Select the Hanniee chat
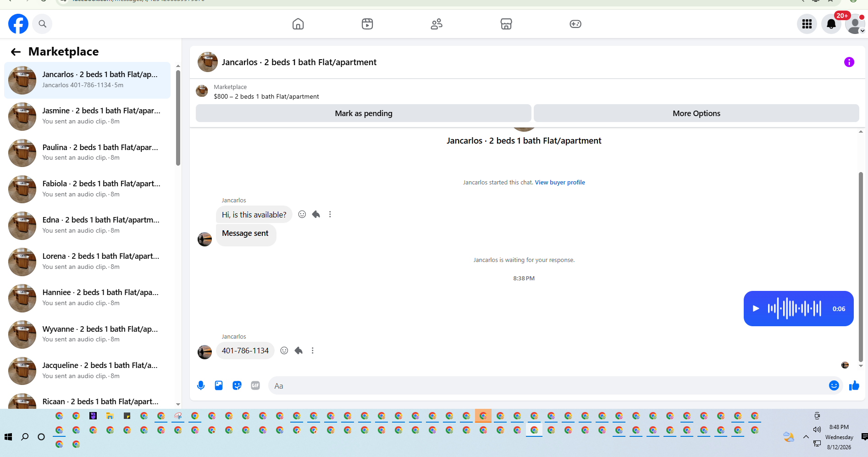Screen dimensions: 868x457 point(88,298)
